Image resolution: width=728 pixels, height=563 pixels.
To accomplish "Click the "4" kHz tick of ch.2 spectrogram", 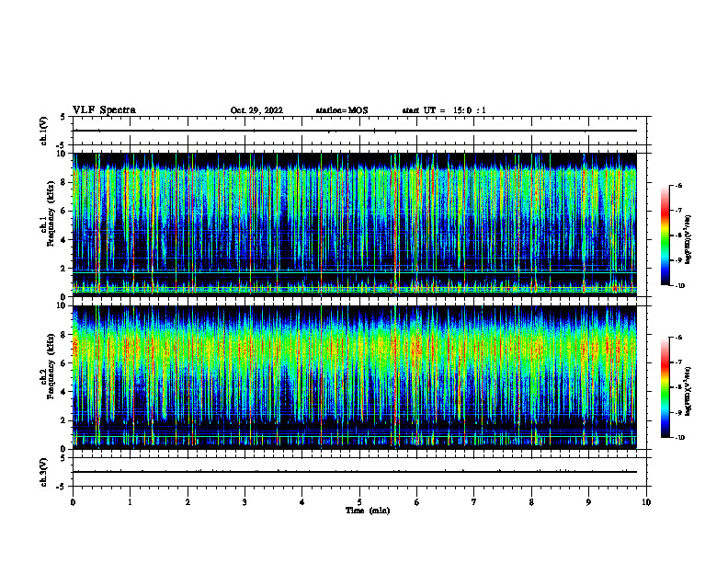I will [64, 392].
